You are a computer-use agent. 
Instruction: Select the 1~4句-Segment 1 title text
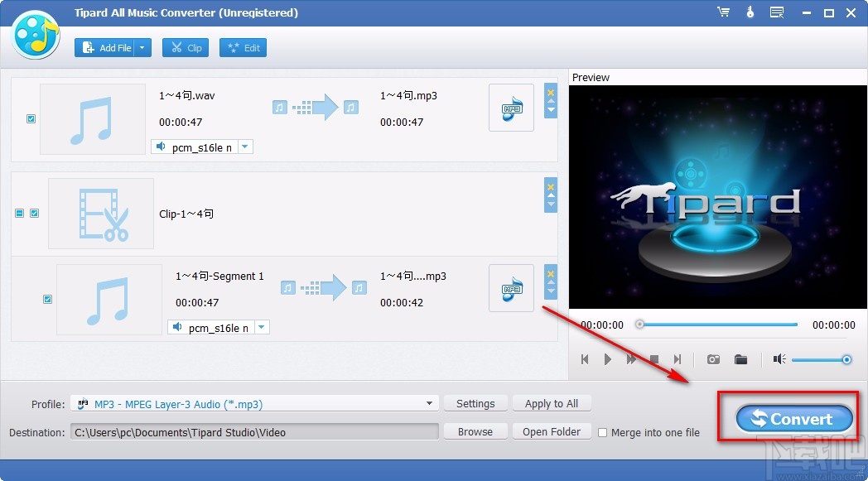[x=219, y=277]
